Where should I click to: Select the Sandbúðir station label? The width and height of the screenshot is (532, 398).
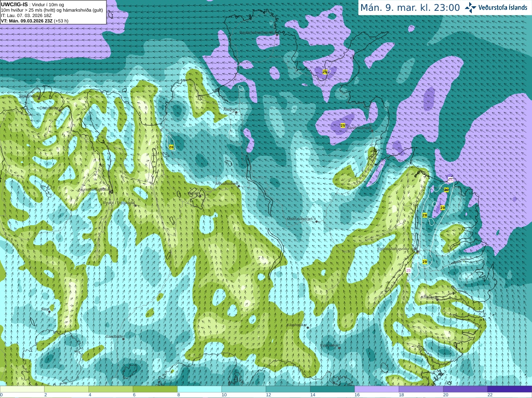point(114,337)
